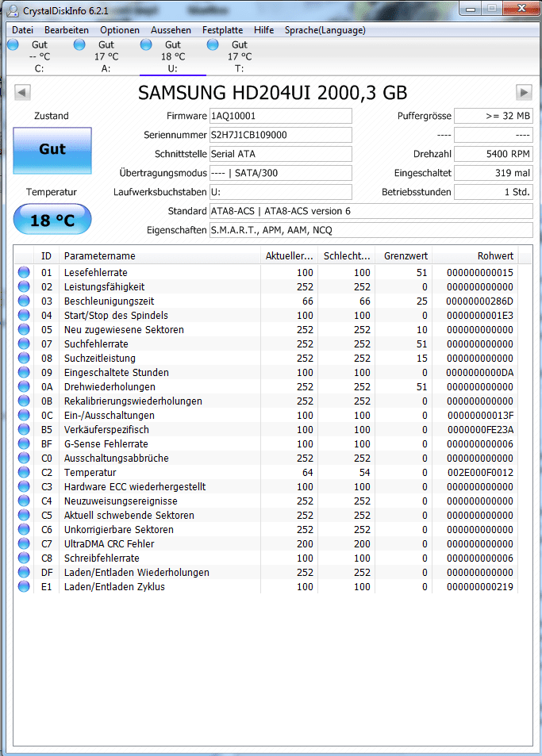Click the blue Gut health status button
Image resolution: width=542 pixels, height=756 pixels.
tap(52, 150)
